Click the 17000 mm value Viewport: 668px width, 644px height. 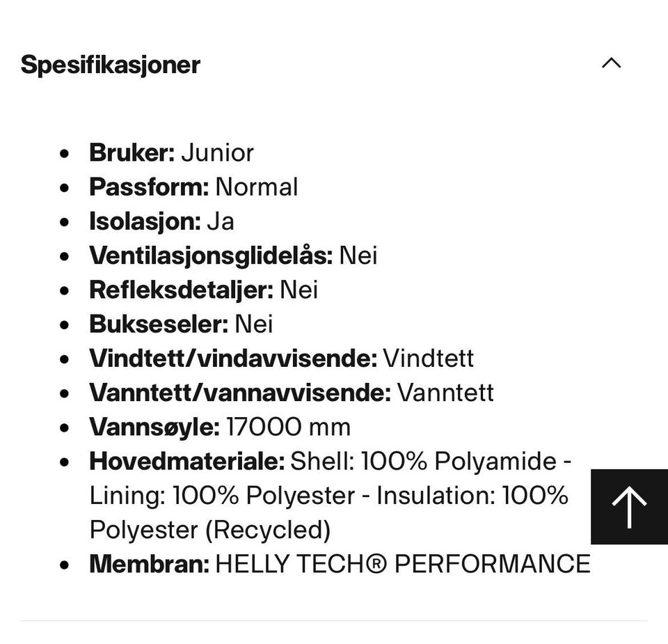click(x=288, y=427)
